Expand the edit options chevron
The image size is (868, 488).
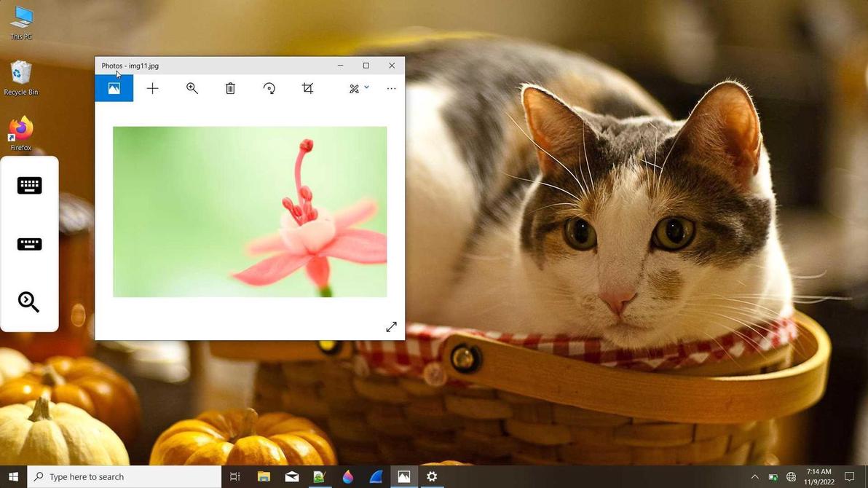pyautogui.click(x=366, y=88)
